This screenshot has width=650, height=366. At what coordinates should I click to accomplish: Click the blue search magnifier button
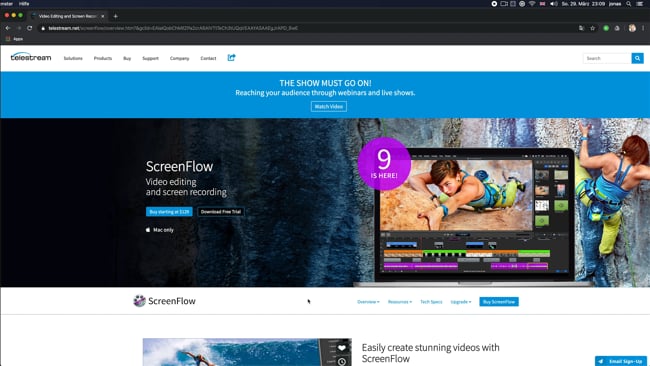tap(637, 58)
